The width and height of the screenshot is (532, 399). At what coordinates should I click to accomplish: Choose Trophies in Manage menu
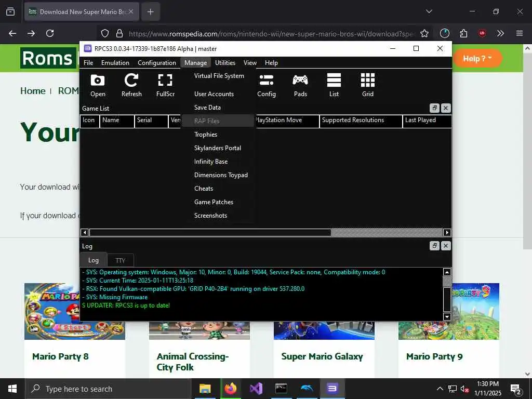(219, 135)
